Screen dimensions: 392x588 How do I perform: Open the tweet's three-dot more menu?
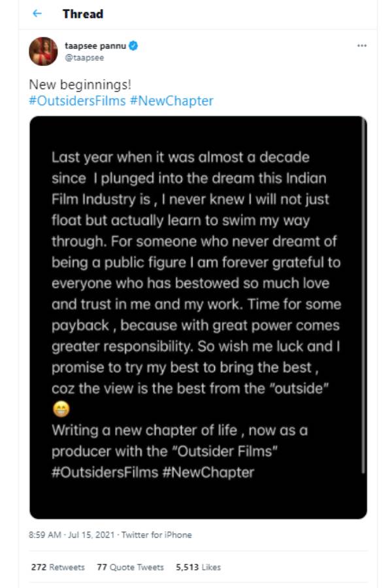tap(362, 46)
